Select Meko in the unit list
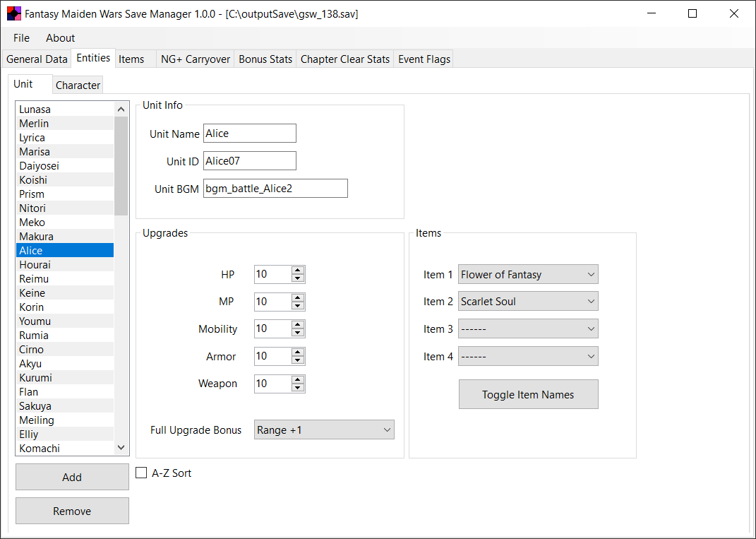The width and height of the screenshot is (756, 539). pos(65,222)
